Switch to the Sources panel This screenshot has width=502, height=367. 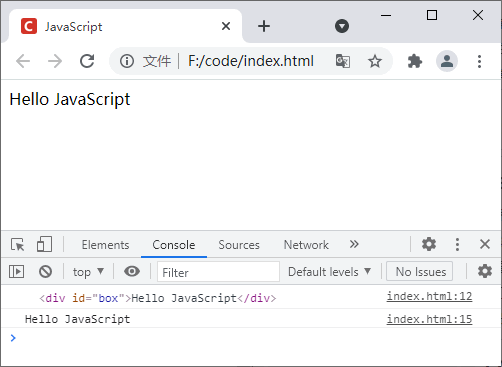(239, 245)
